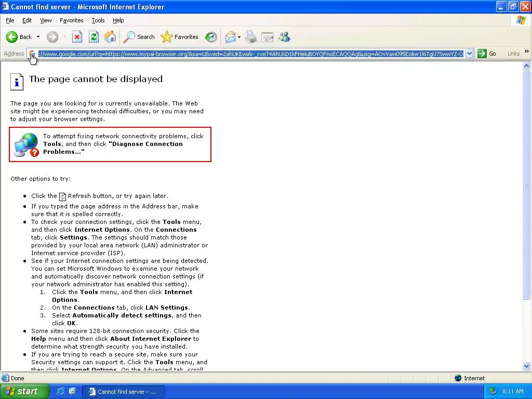This screenshot has height=399, width=532.
Task: Open the View menu
Action: (46, 20)
